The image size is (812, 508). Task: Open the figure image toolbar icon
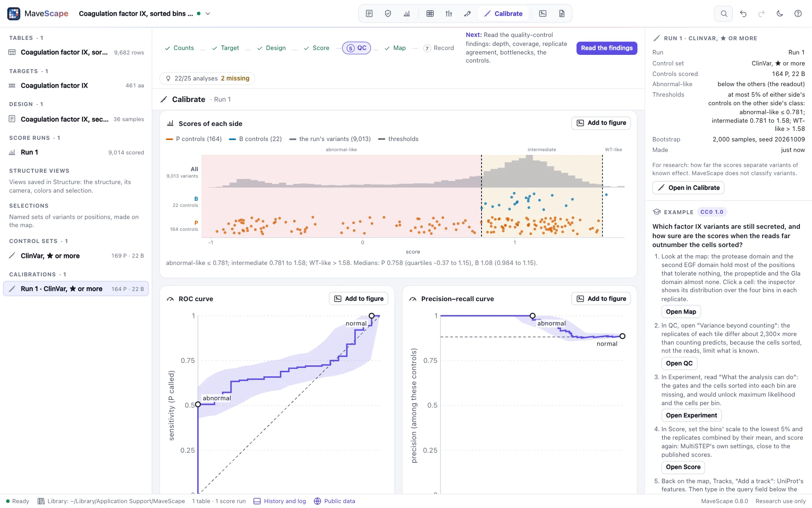pyautogui.click(x=543, y=13)
